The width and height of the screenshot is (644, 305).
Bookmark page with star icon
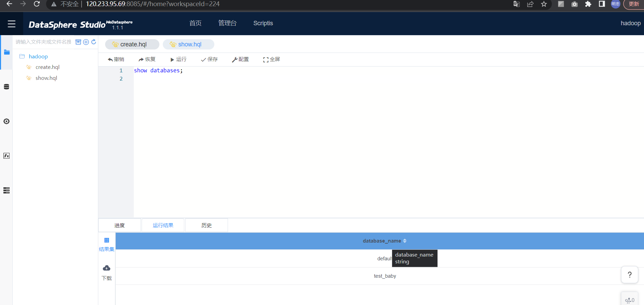[x=544, y=4]
